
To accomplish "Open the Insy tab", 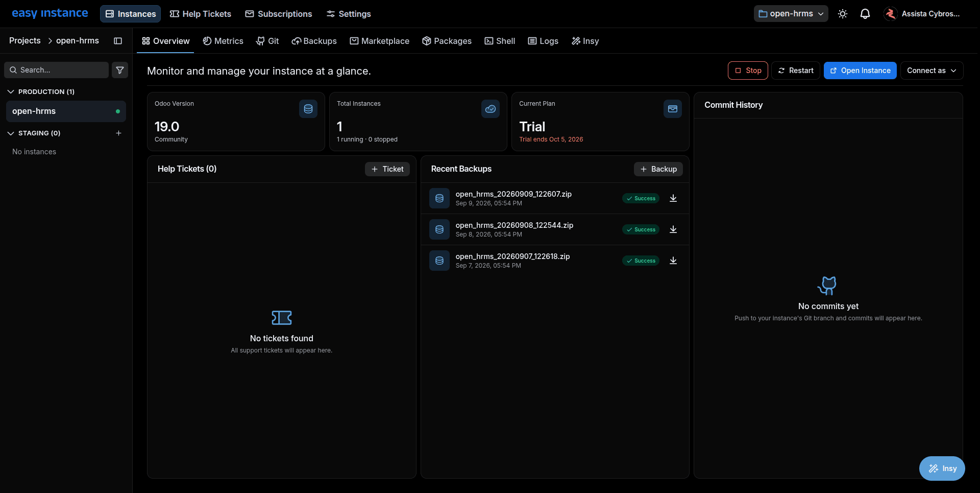I will click(x=585, y=41).
